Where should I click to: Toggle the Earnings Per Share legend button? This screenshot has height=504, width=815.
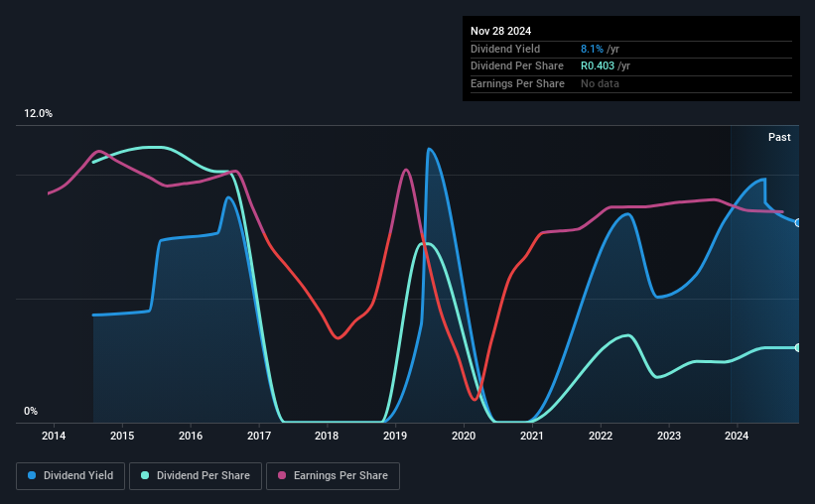pyautogui.click(x=333, y=476)
